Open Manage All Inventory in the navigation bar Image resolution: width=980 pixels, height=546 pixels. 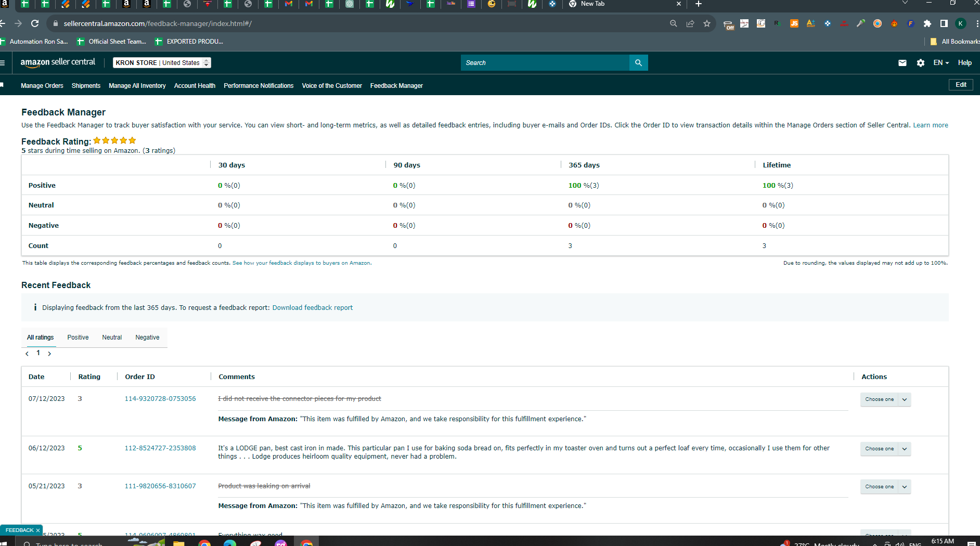(x=137, y=86)
